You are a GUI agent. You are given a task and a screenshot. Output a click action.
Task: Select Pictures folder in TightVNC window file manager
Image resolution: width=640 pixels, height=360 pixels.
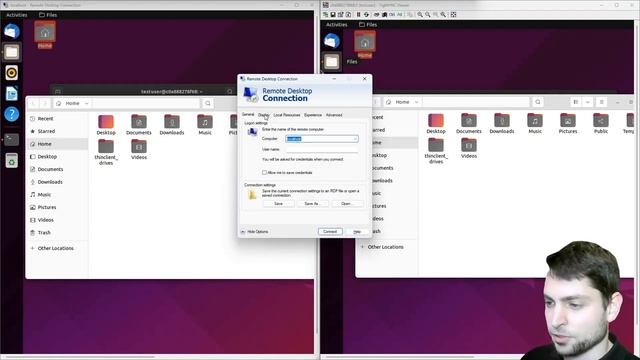(x=568, y=124)
